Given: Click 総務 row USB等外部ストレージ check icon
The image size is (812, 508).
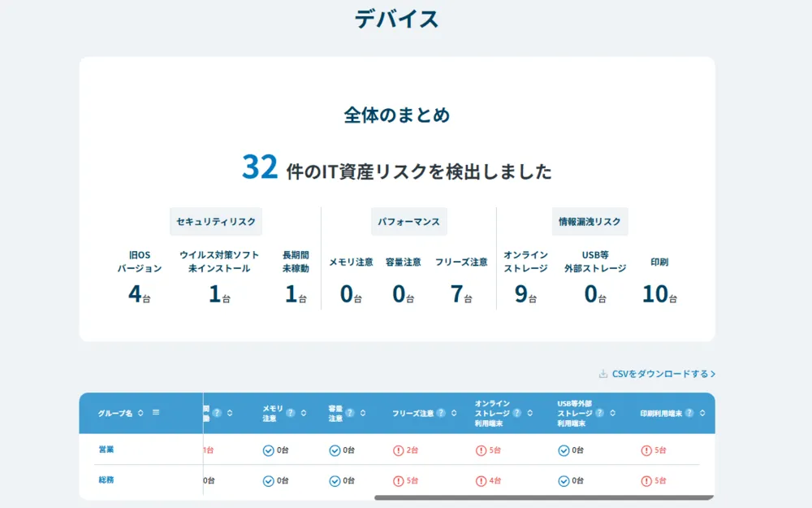Looking at the screenshot, I should click(564, 481).
